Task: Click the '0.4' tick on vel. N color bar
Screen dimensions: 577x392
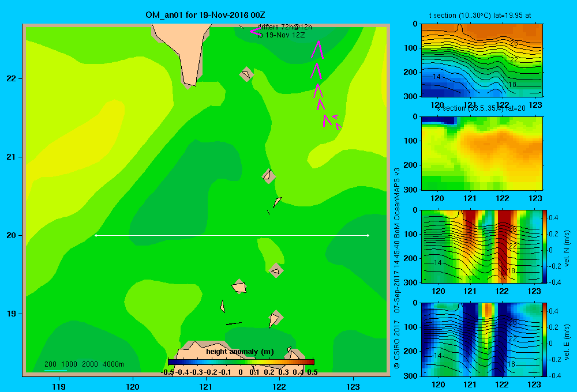Action: click(x=554, y=218)
